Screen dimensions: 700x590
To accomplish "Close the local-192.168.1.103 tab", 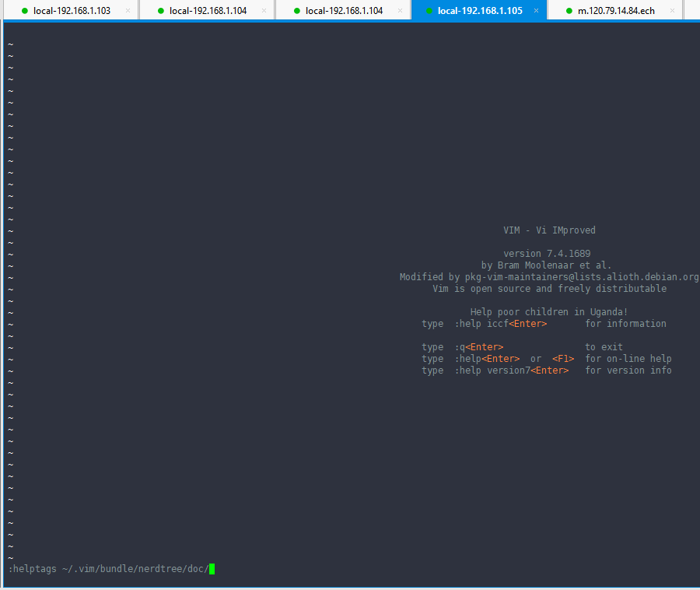I will tap(128, 11).
